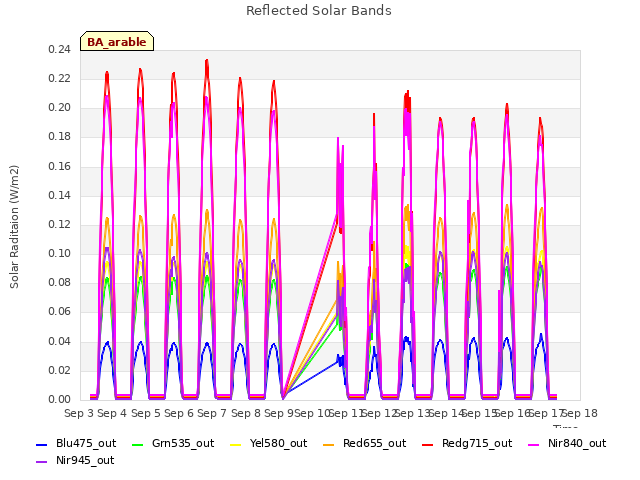Click the Blu475_out legend label
The image size is (640, 480).
86,443
